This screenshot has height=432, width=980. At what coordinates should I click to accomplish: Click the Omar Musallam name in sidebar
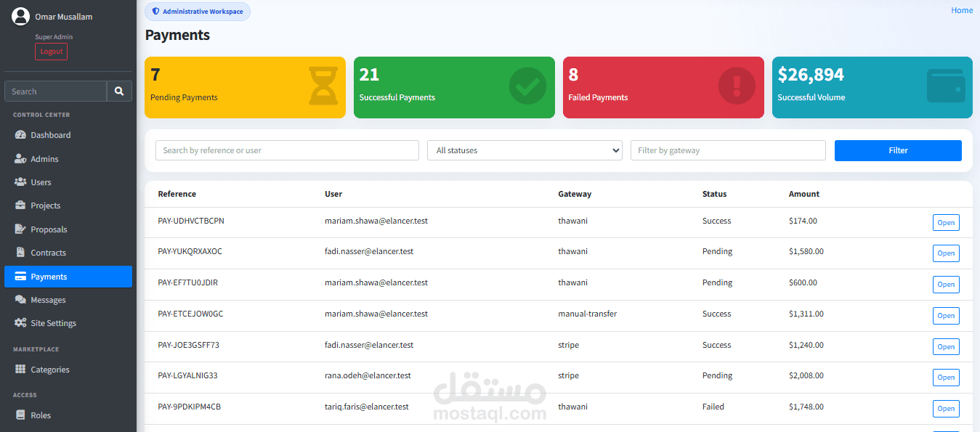pos(64,17)
